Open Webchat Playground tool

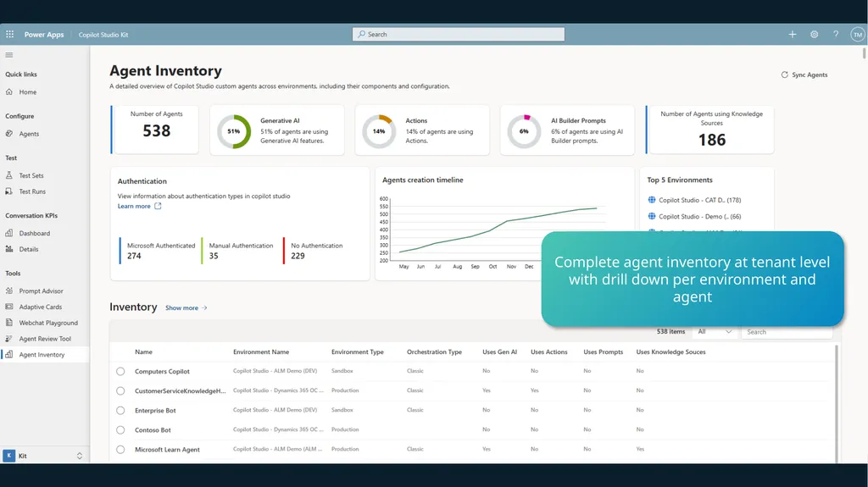point(48,323)
